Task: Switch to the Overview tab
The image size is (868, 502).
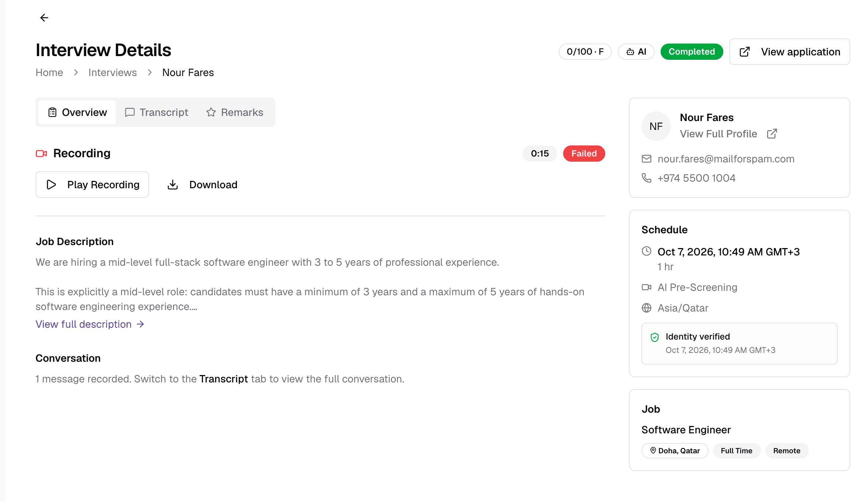Action: click(77, 112)
